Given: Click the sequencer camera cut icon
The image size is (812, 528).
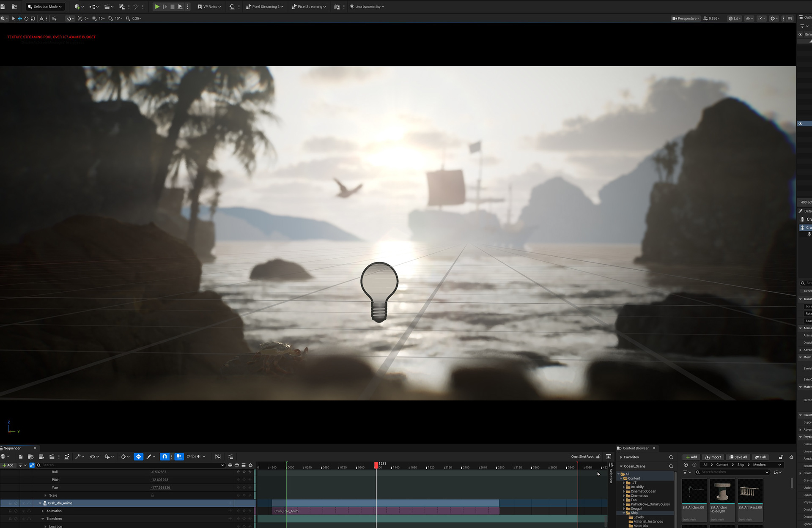Looking at the screenshot, I should [41, 457].
